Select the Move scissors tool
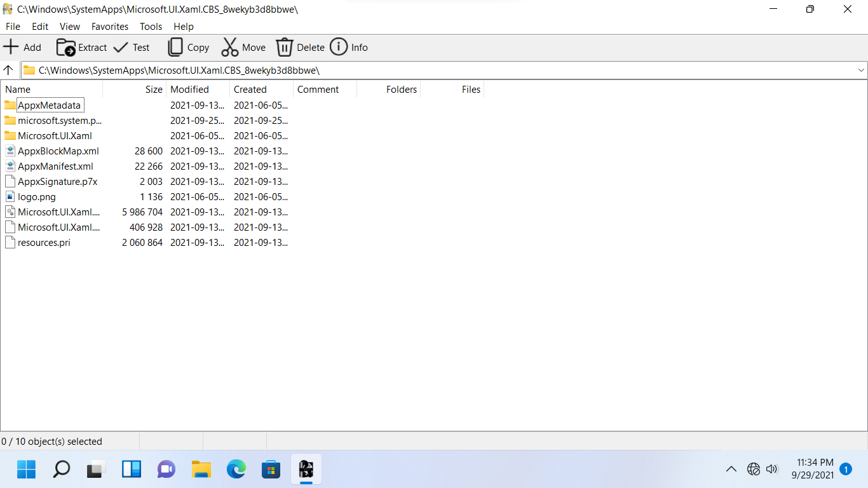The width and height of the screenshot is (868, 488). [x=243, y=47]
